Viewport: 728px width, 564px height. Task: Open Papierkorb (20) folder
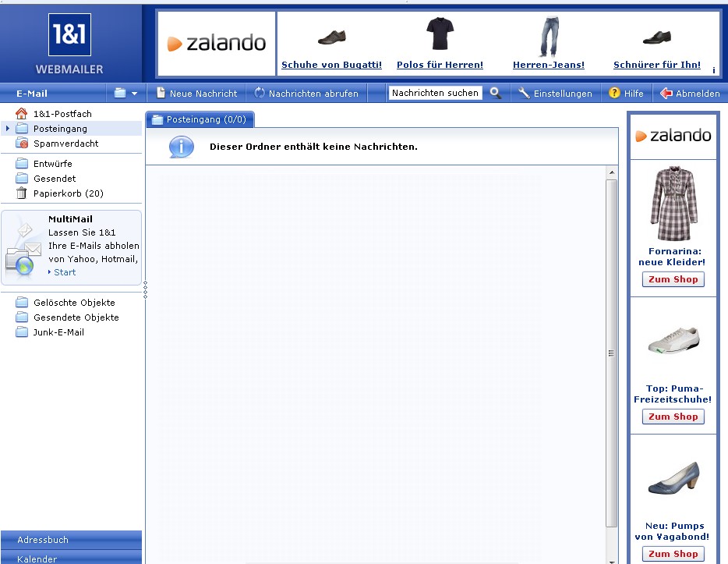tap(69, 193)
